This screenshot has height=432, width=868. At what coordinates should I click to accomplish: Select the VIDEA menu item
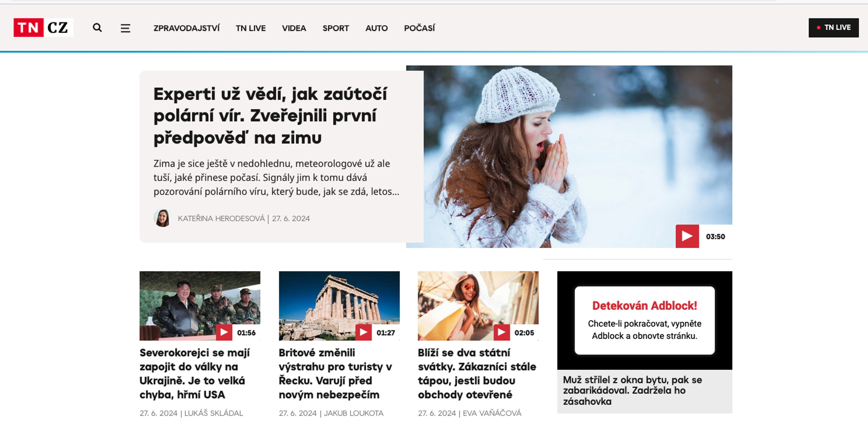click(x=294, y=28)
